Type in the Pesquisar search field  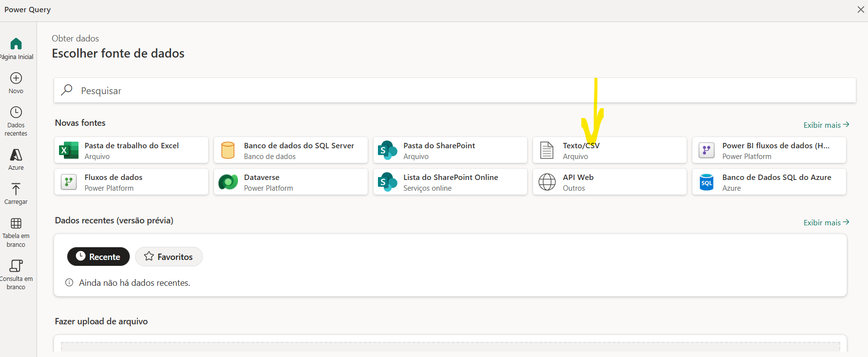[x=455, y=90]
